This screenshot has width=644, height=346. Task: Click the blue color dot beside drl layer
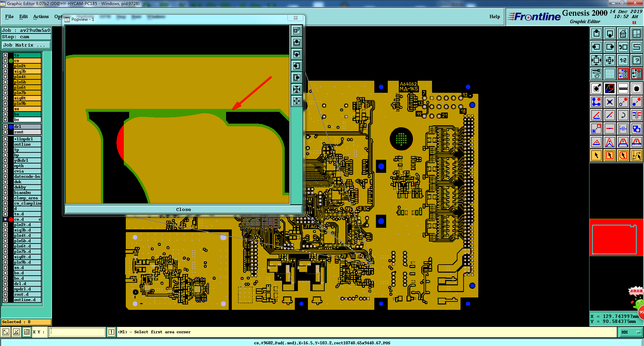[x=11, y=127]
